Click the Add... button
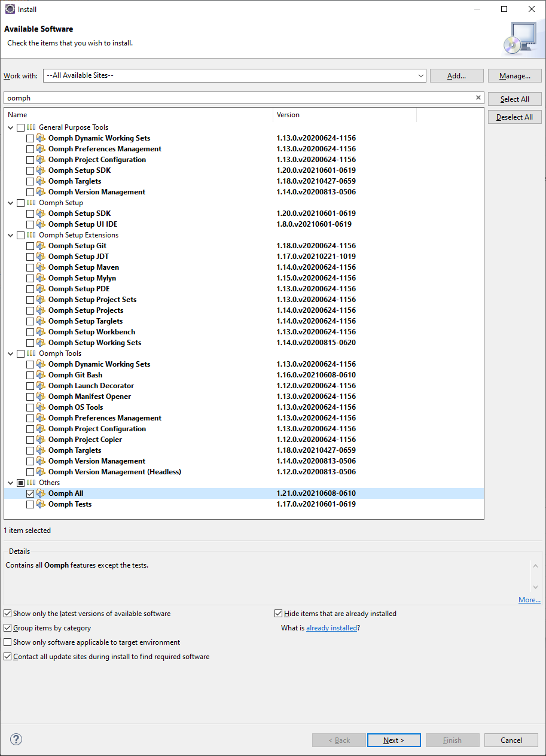This screenshot has height=756, width=546. pos(456,76)
